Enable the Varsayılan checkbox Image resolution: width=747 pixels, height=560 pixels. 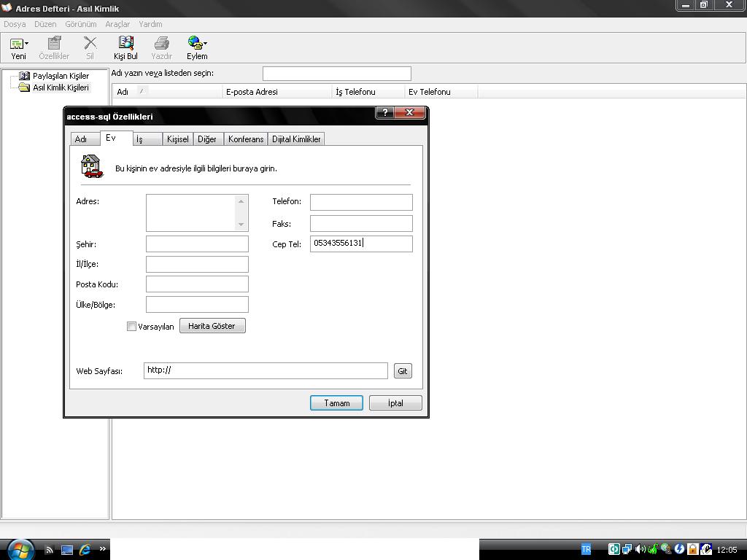pyautogui.click(x=132, y=327)
